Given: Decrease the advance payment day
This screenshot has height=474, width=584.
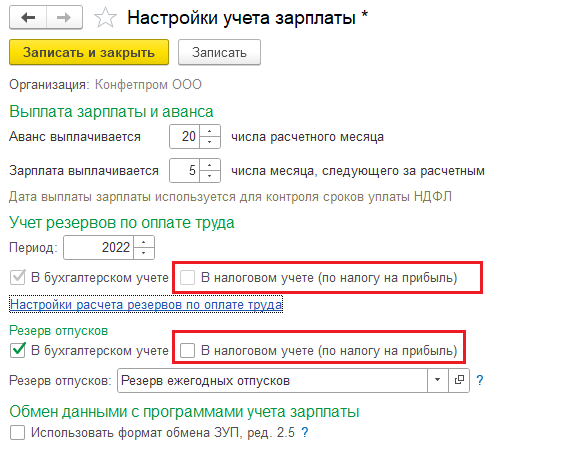Looking at the screenshot, I should (210, 142).
